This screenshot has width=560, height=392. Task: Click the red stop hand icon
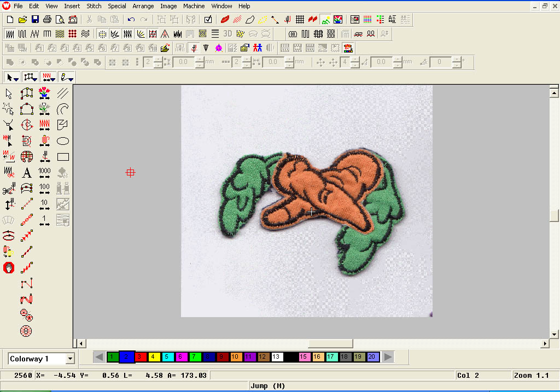point(9,267)
